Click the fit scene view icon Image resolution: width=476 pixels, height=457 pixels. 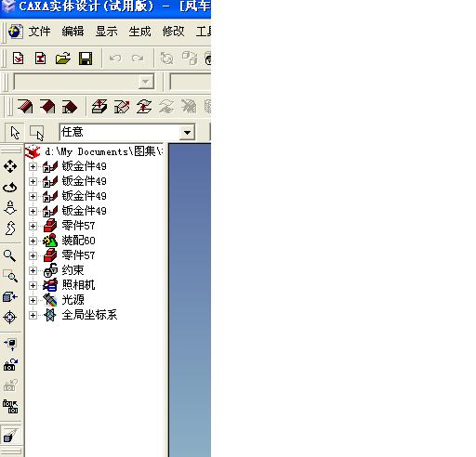click(10, 345)
